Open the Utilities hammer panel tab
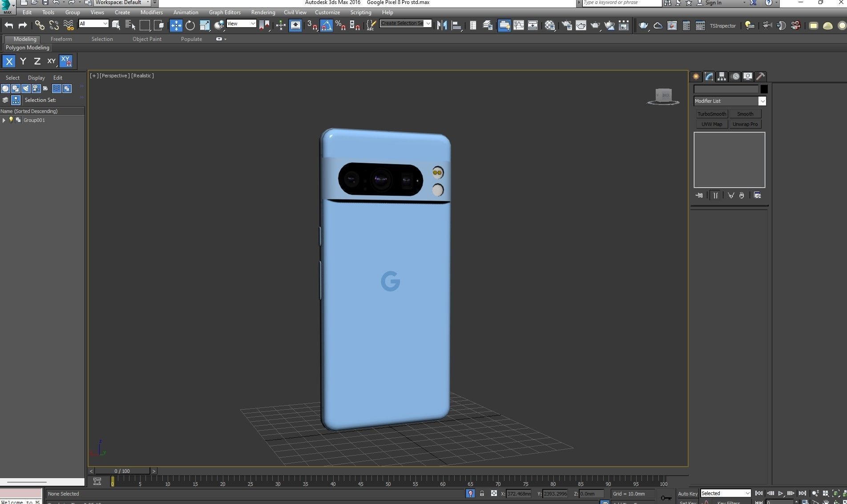847x504 pixels. point(761,76)
